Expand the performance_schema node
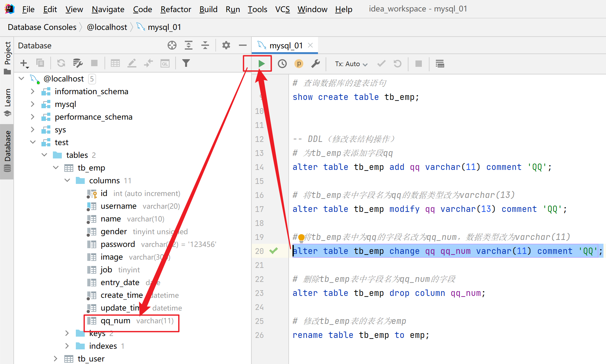Screen dimensions: 606x364 point(32,117)
